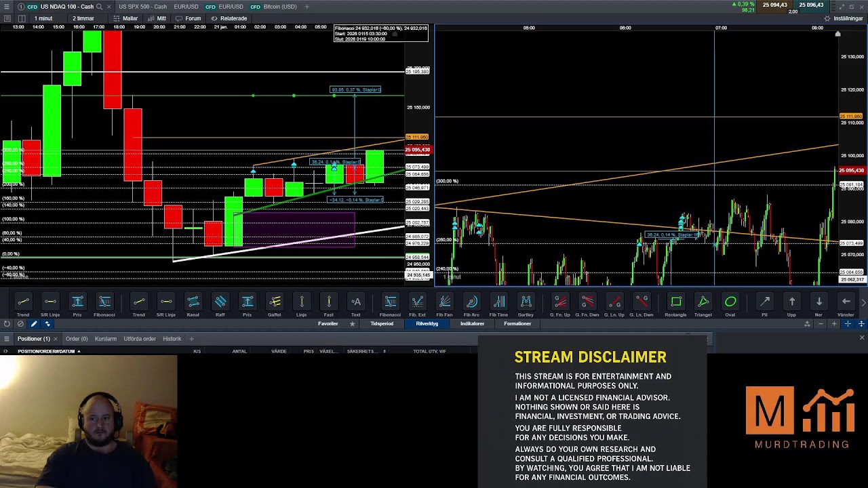Image resolution: width=868 pixels, height=488 pixels.
Task: Open the Order (0) tab
Action: click(x=77, y=339)
